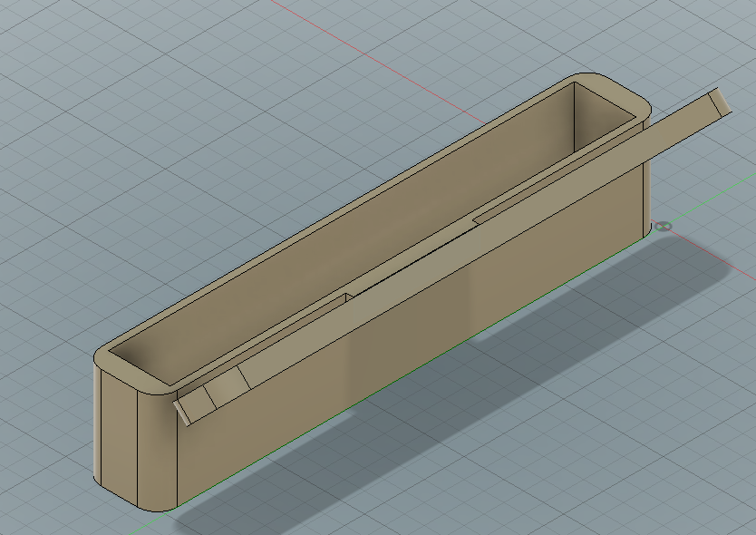
Task: Click the bent tab at the strip's upper-right end
Action: tap(720, 102)
